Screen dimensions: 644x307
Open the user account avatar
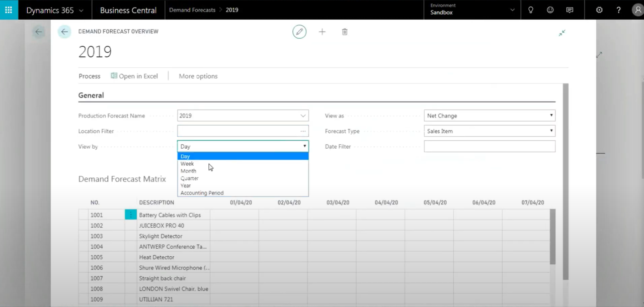(x=637, y=10)
